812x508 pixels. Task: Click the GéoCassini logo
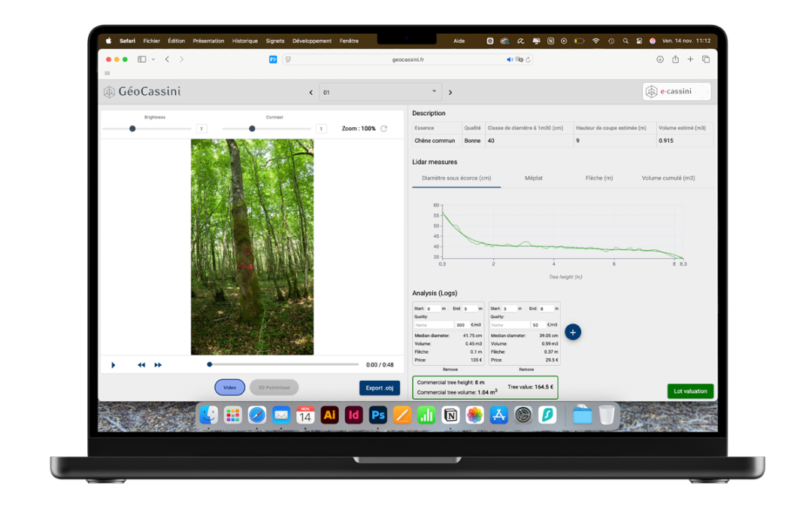point(142,92)
